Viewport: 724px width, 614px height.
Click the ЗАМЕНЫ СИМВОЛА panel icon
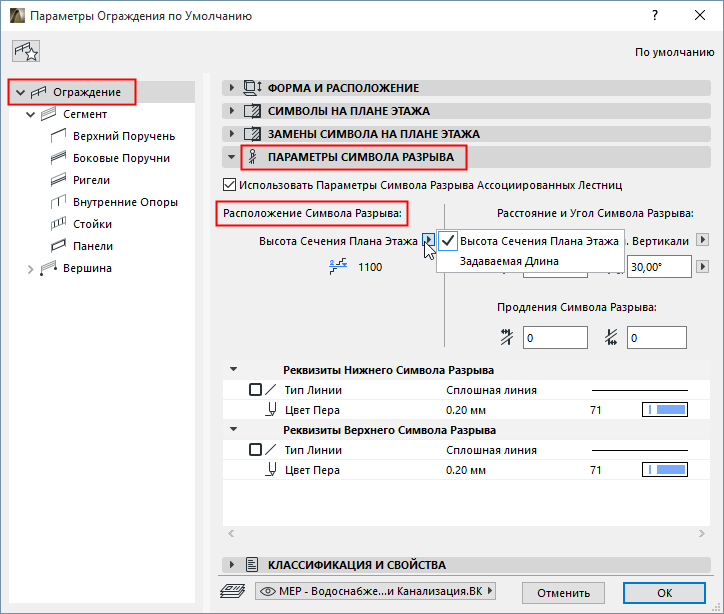[x=252, y=134]
